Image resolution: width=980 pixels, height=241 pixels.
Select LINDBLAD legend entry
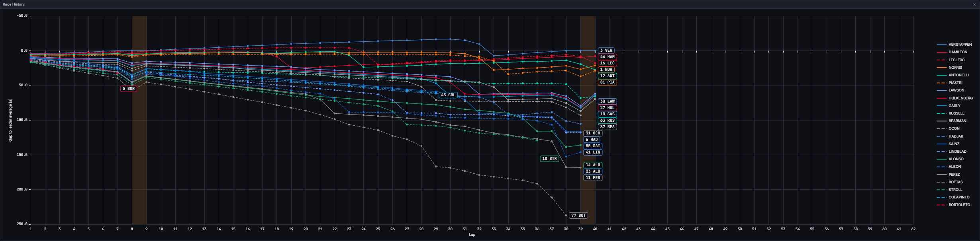[951, 152]
